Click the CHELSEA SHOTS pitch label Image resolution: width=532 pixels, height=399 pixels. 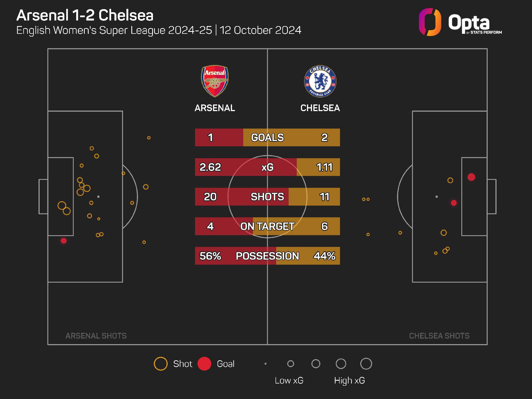point(439,336)
